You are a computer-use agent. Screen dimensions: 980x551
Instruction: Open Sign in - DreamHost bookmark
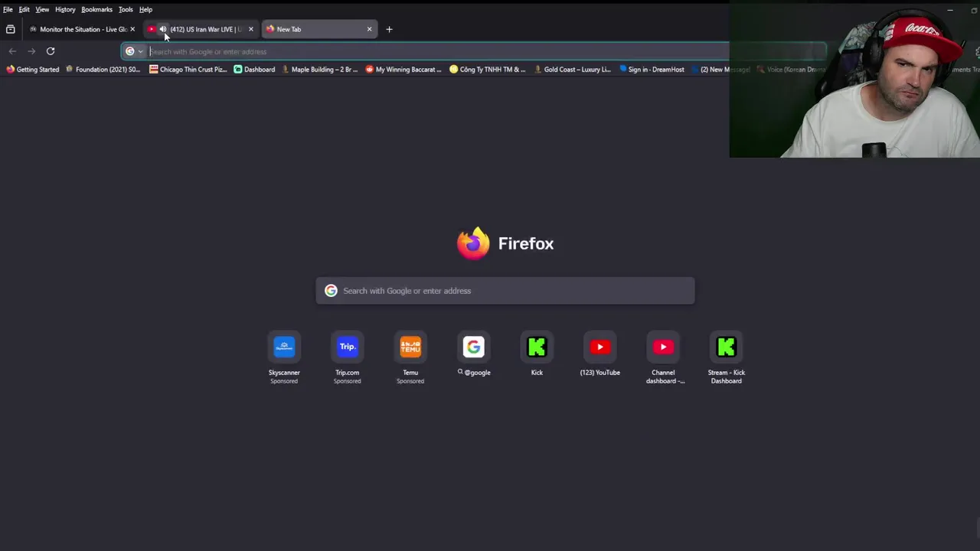[x=652, y=70]
